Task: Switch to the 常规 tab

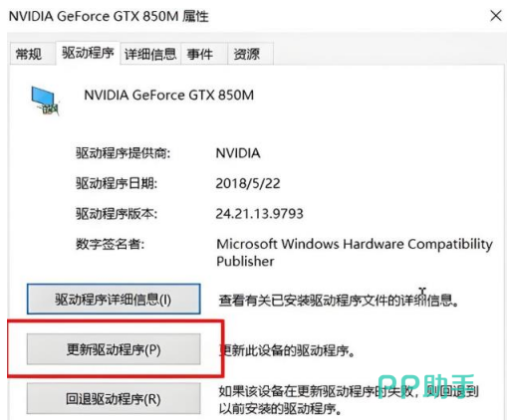Action: (29, 54)
